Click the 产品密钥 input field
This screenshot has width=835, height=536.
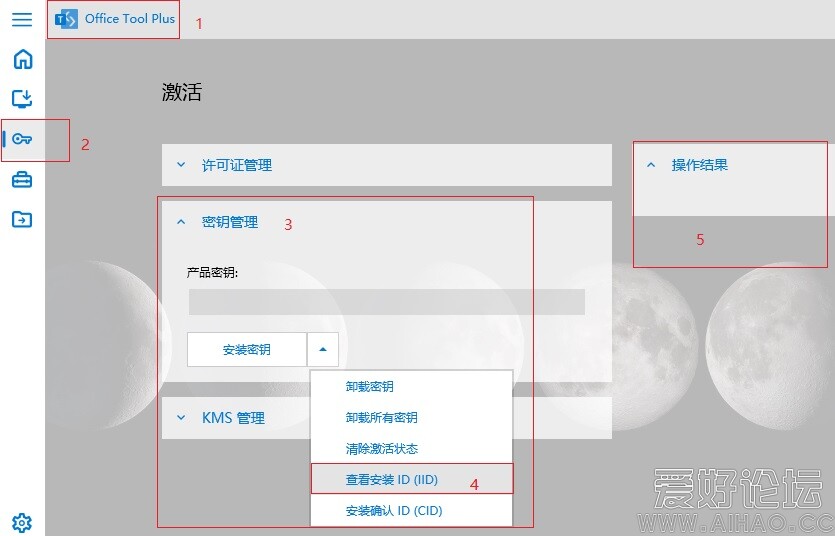coord(386,302)
